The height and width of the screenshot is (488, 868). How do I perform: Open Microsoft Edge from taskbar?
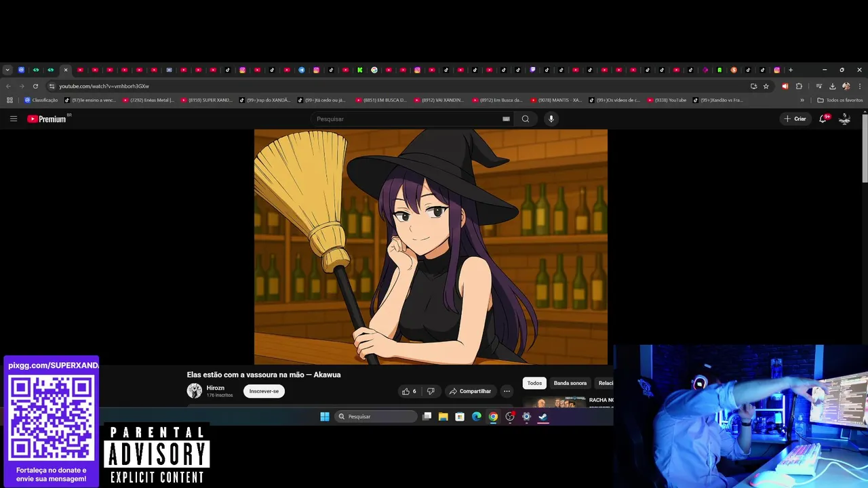(476, 416)
